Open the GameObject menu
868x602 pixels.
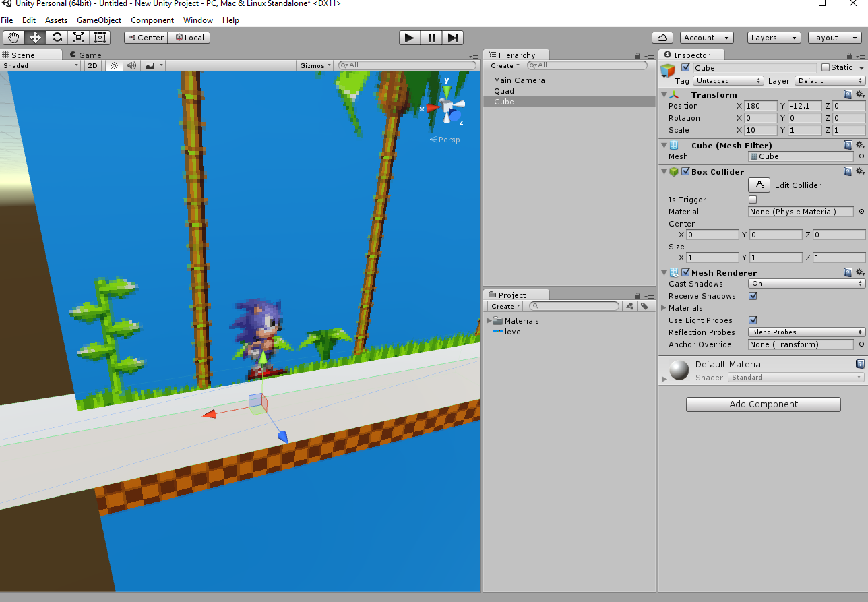99,20
